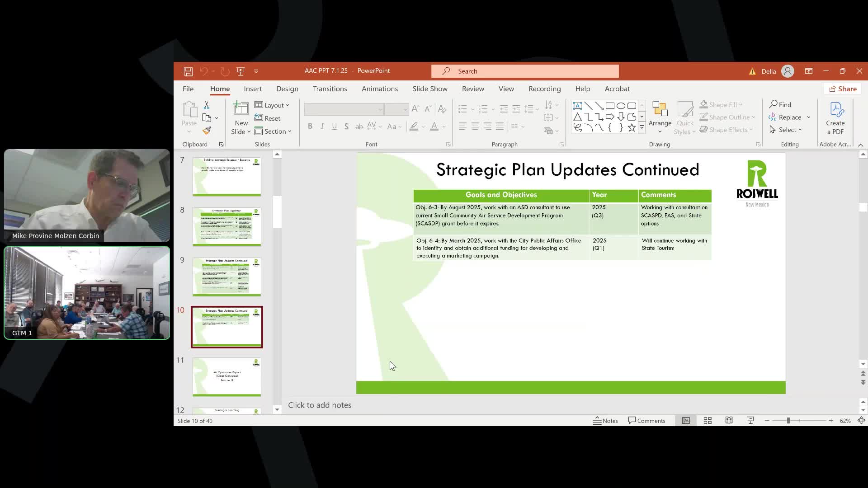Screen dimensions: 868x488
Task: Toggle the Notes pane in status bar
Action: click(x=605, y=421)
